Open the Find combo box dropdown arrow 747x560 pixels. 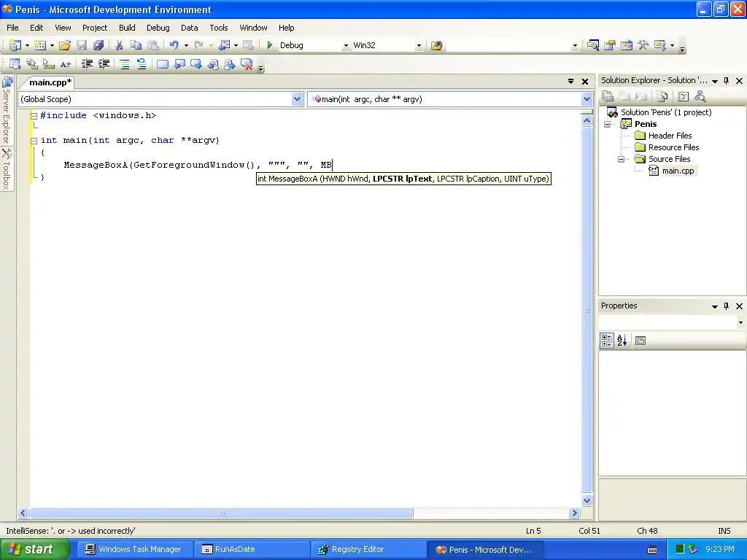tap(575, 46)
